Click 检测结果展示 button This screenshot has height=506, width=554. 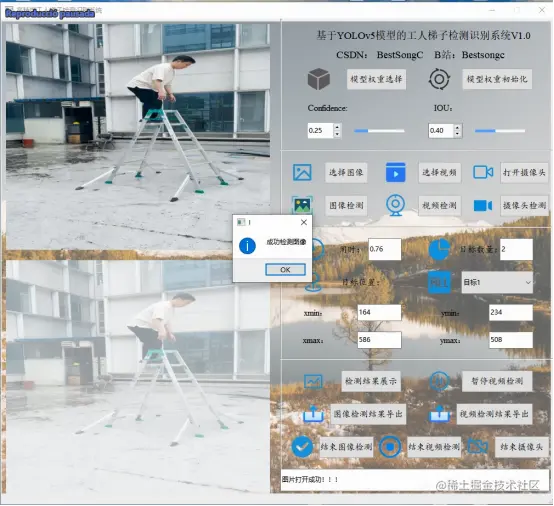click(371, 381)
